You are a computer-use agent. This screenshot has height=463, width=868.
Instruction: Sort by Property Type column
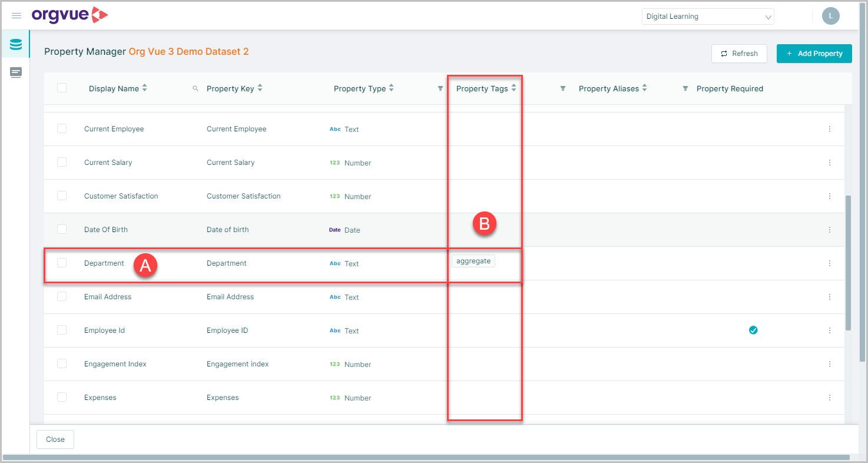[x=392, y=88]
